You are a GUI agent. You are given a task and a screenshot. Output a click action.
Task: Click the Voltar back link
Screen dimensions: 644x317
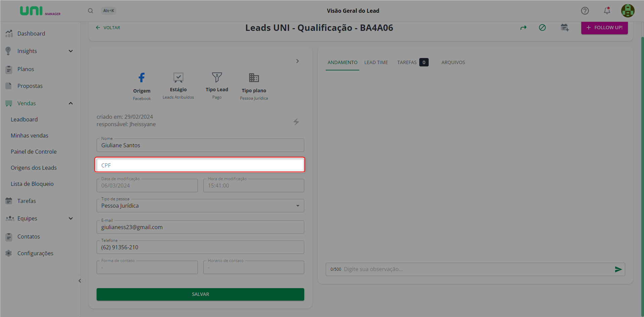point(108,28)
